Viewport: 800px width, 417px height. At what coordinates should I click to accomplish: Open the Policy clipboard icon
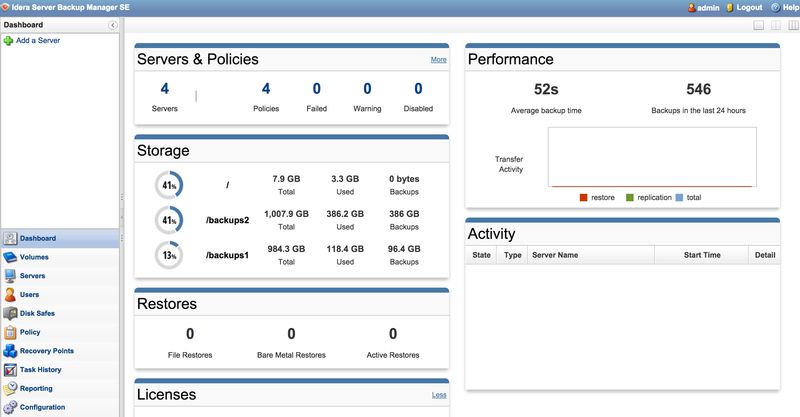pyautogui.click(x=10, y=332)
